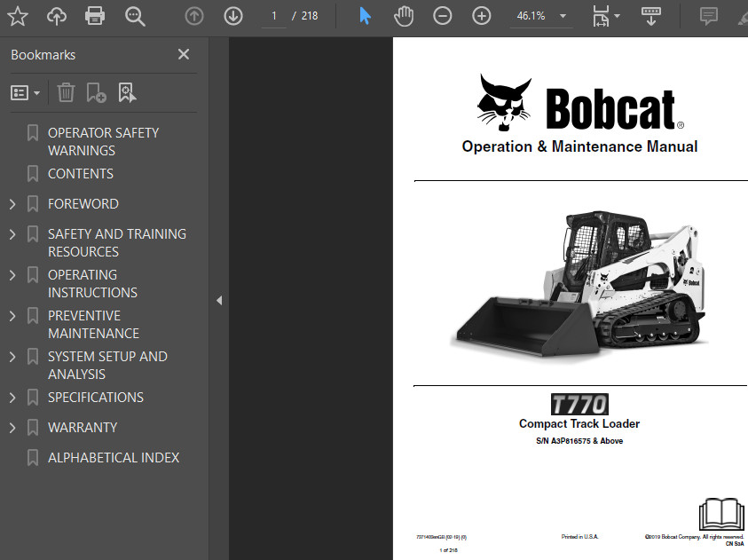This screenshot has height=560, width=748.
Task: Open the find text magnifier tool
Action: [135, 16]
